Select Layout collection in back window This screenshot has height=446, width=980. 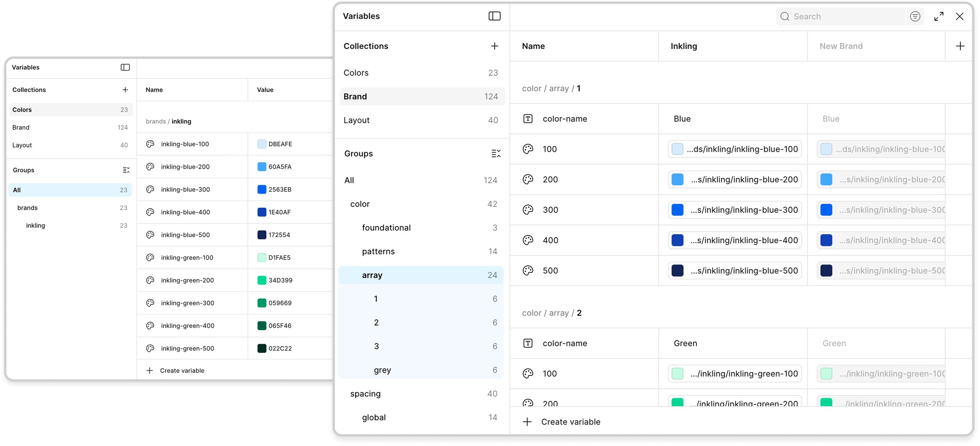70,145
